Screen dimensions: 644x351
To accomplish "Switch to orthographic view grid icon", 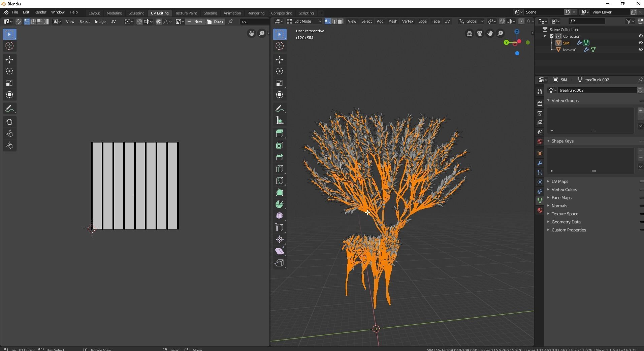I will (469, 33).
